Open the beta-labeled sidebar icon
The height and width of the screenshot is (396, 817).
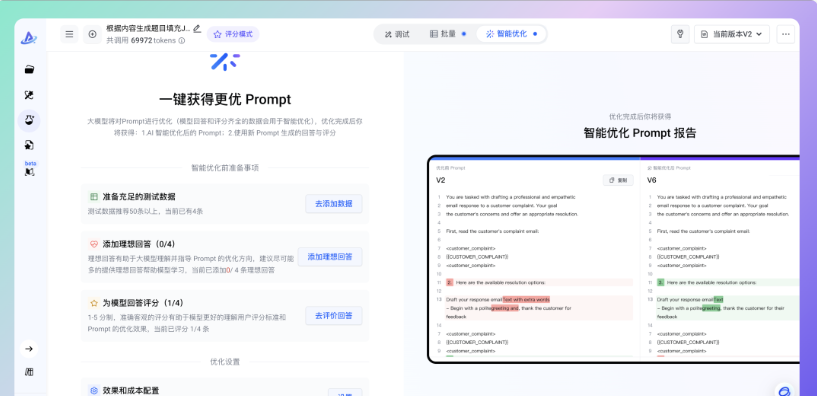coord(30,169)
